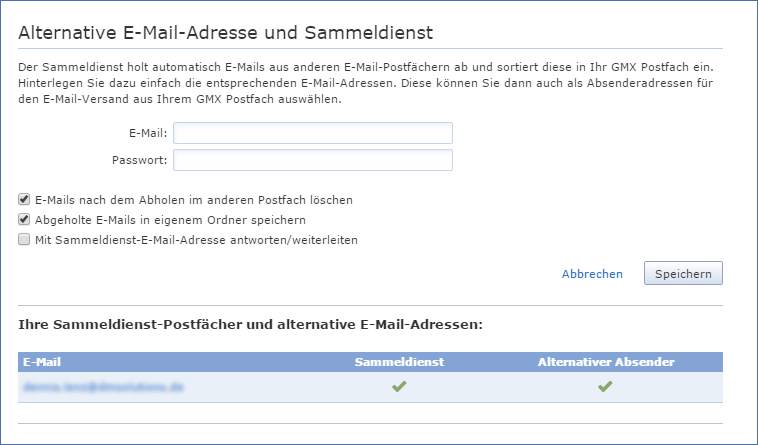Click the E-Mail column header
This screenshot has height=445, width=758.
pos(42,362)
